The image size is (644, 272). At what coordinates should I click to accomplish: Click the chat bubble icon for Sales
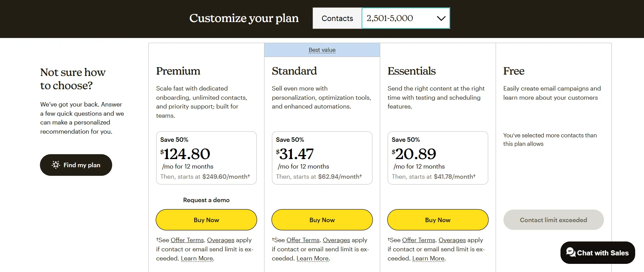tap(571, 252)
